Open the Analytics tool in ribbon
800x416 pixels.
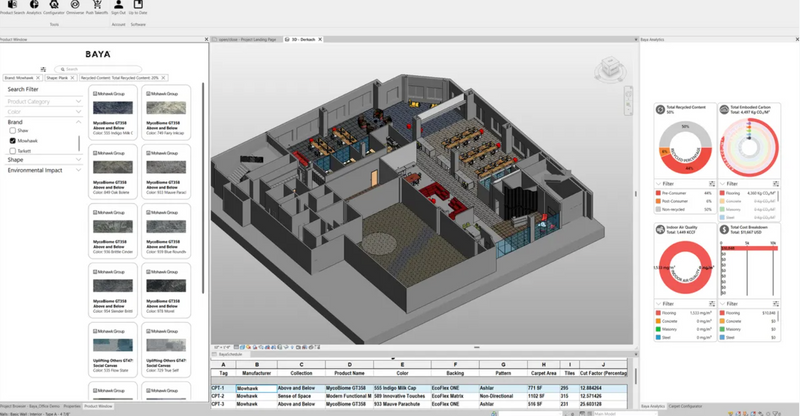pos(34,7)
